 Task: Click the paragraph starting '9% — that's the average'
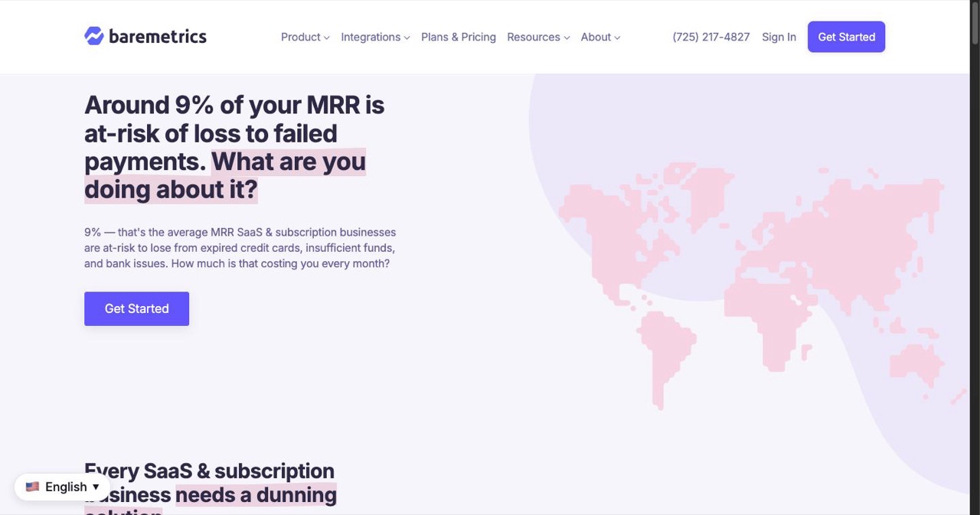point(240,248)
